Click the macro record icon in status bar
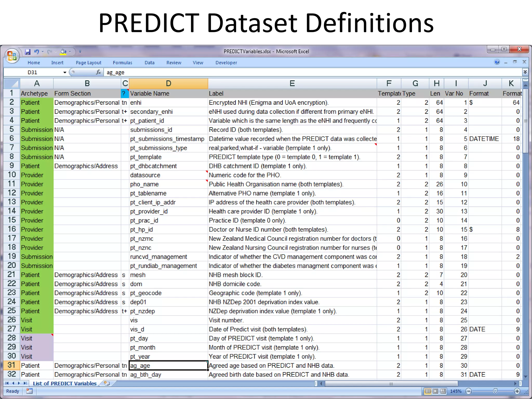Viewport: 532px width, 399px height. point(29,391)
